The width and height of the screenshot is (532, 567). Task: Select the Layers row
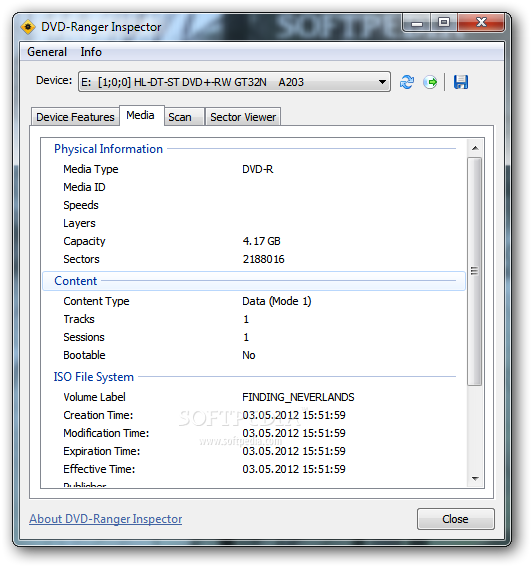253,223
